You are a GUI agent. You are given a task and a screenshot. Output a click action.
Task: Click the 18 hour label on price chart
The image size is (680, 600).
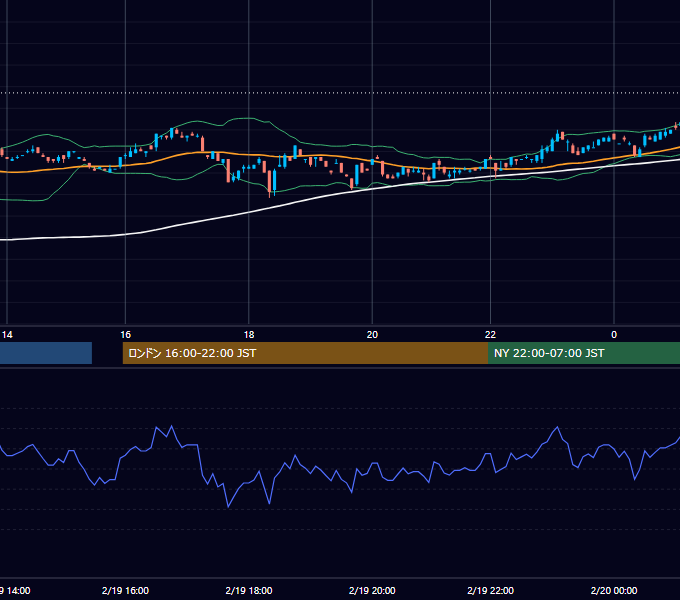coord(249,335)
